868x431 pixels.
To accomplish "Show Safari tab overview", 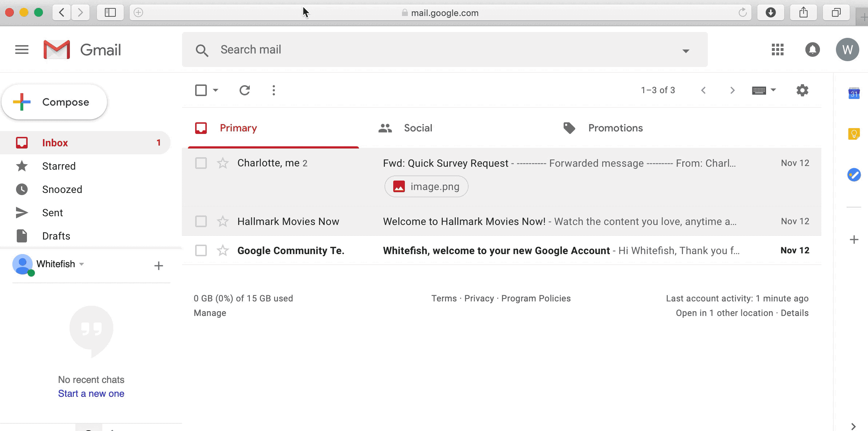I will pos(836,12).
